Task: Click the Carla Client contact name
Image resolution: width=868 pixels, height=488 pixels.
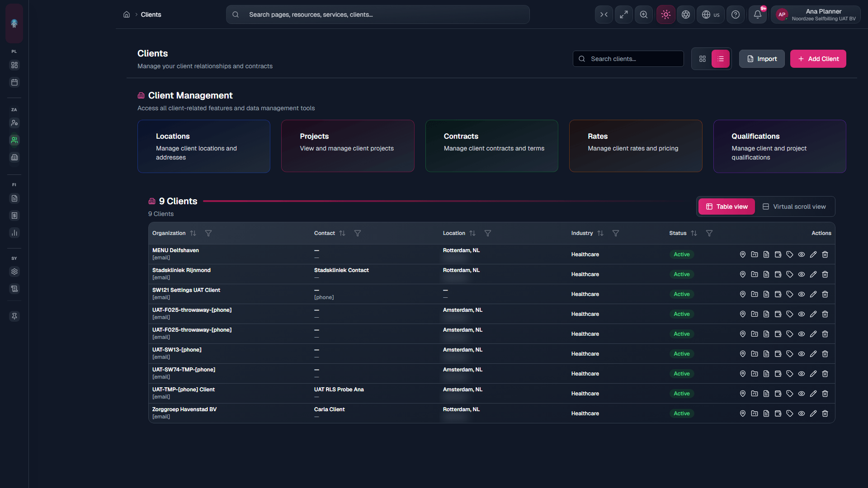Action: (329, 409)
